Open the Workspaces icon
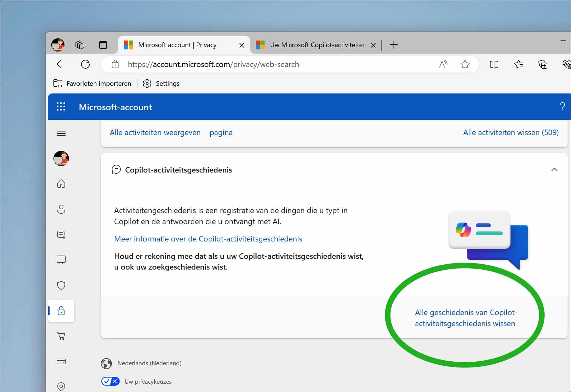 (x=80, y=45)
